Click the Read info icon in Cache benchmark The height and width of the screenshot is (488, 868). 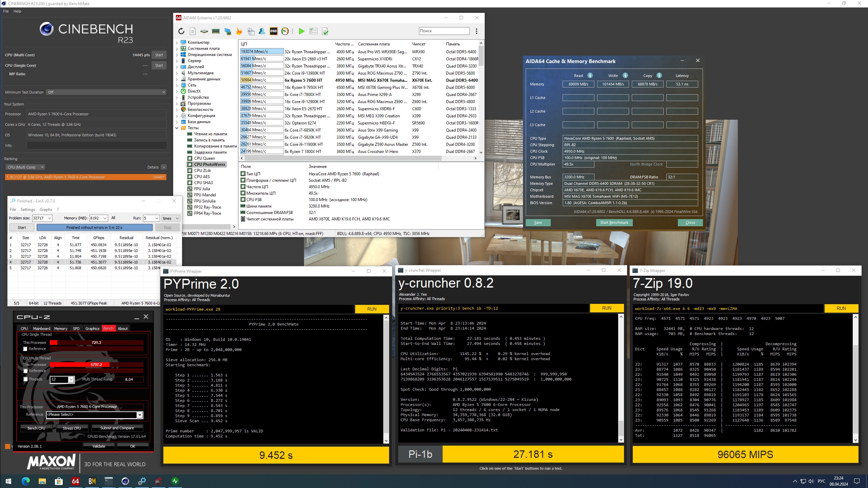pos(590,75)
